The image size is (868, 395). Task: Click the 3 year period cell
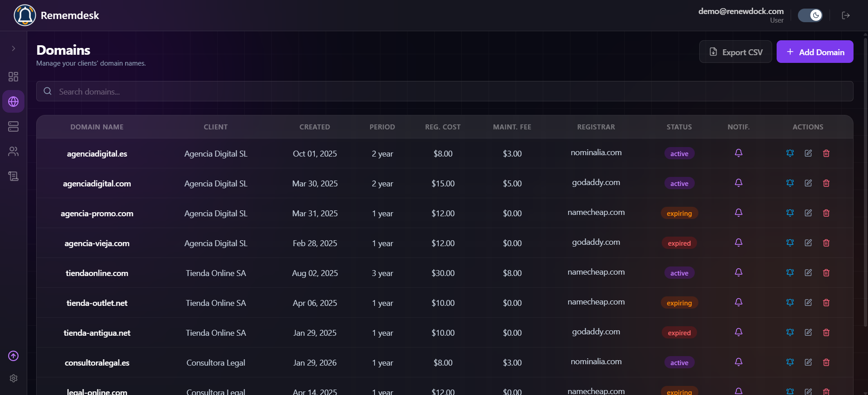tap(382, 273)
